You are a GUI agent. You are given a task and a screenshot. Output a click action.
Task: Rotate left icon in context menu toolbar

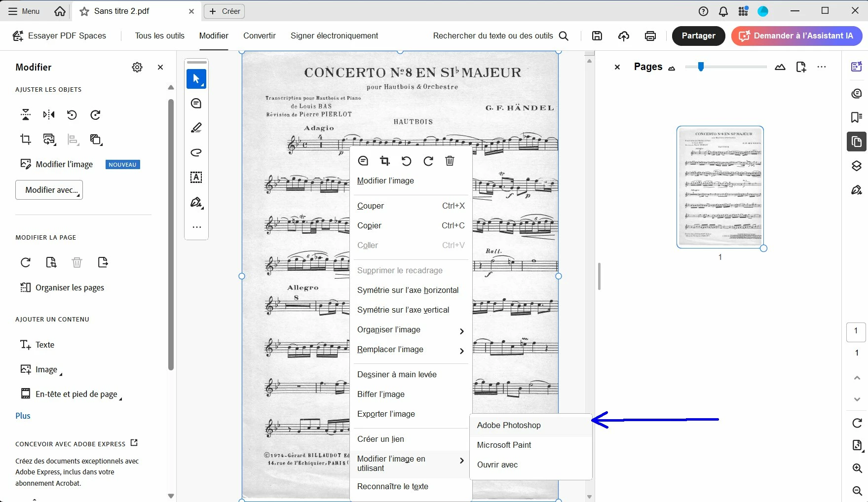pos(406,161)
